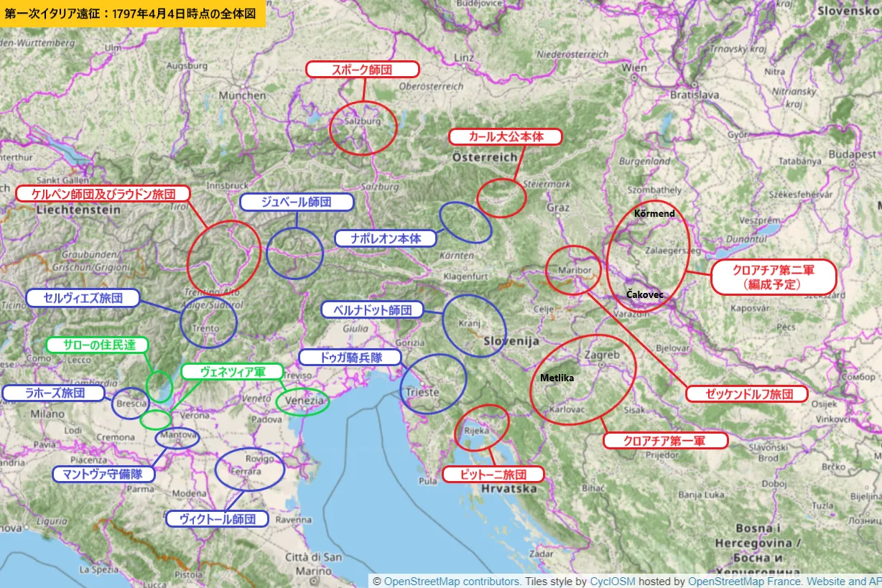Select the Venezia city label
This screenshot has height=588, width=882.
tap(306, 400)
